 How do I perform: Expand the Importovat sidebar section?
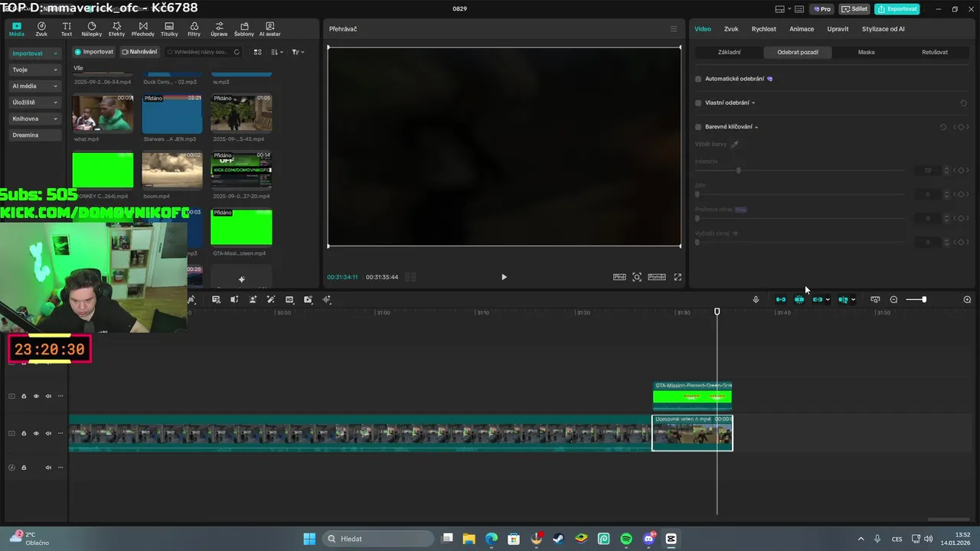pyautogui.click(x=35, y=54)
